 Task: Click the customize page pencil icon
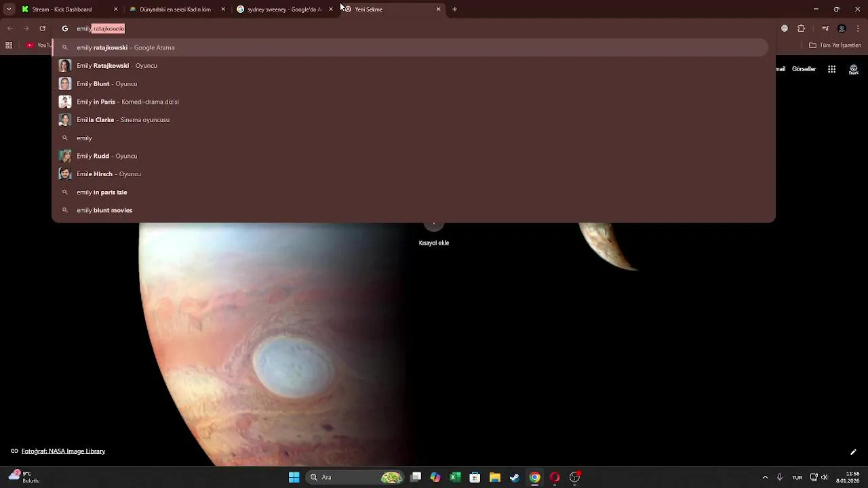pos(853,452)
